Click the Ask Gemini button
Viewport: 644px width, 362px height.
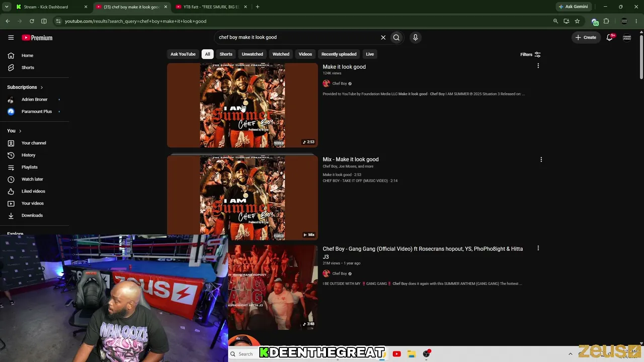(x=573, y=7)
